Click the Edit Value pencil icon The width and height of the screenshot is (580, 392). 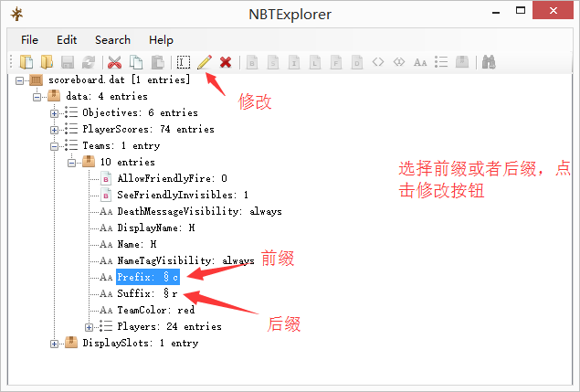click(x=205, y=62)
